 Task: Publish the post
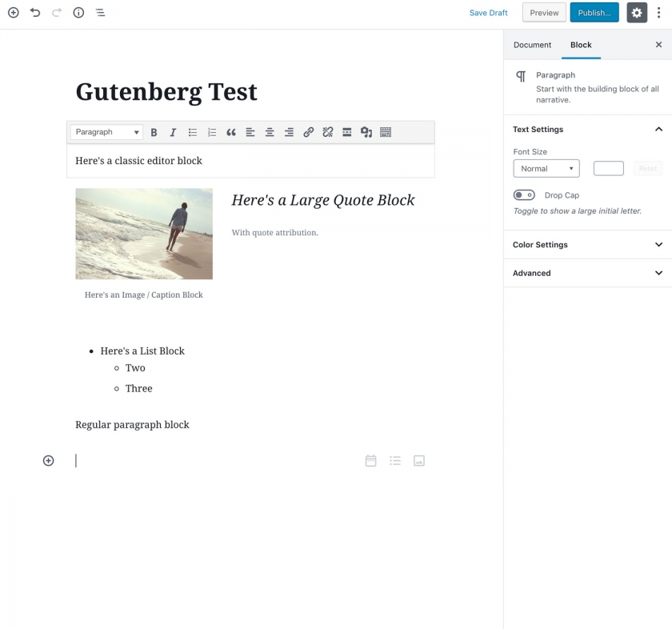tap(594, 13)
